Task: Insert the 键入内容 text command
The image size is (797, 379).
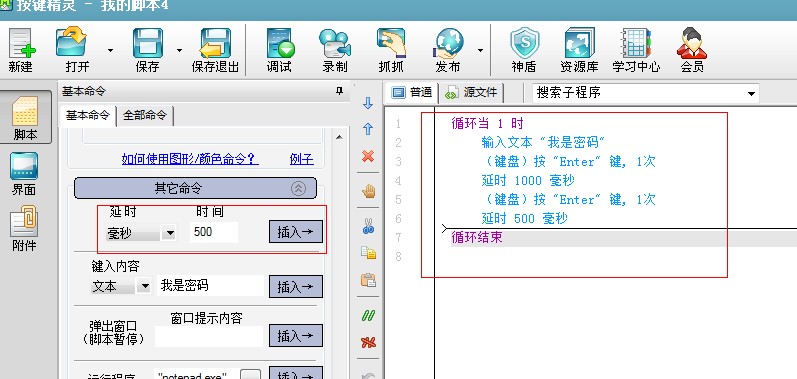Action: pos(296,287)
